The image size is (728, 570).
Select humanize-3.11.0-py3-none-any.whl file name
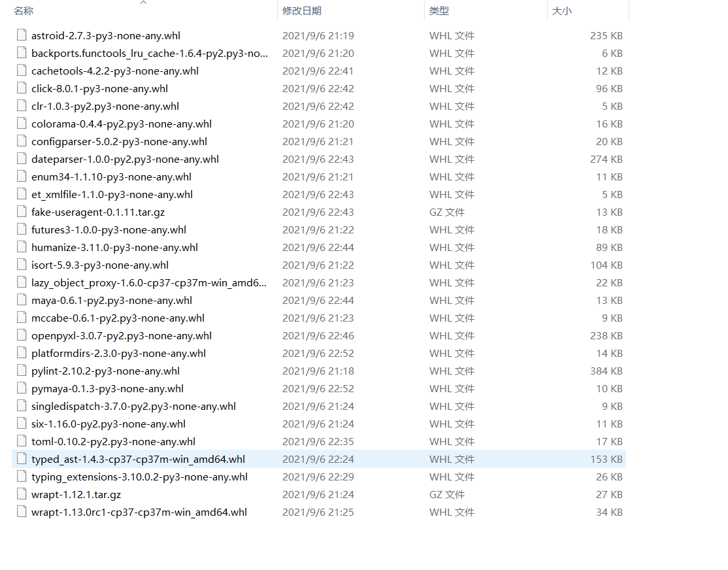114,248
